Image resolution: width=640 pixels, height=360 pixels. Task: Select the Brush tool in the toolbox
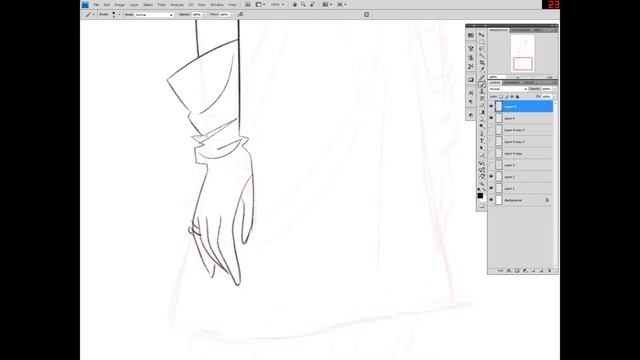point(482,84)
